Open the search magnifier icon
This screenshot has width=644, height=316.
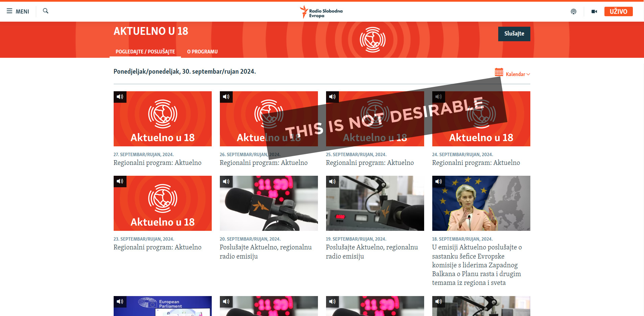click(46, 11)
